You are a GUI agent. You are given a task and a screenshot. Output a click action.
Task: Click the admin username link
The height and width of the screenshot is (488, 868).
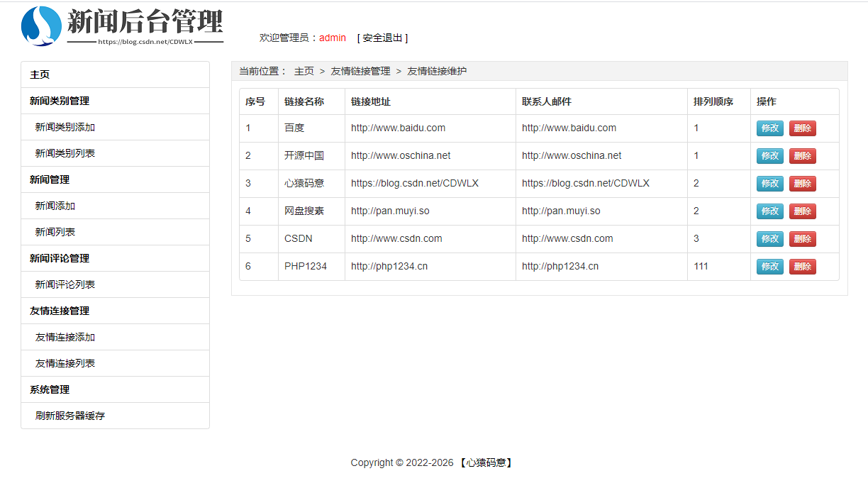tap(332, 38)
